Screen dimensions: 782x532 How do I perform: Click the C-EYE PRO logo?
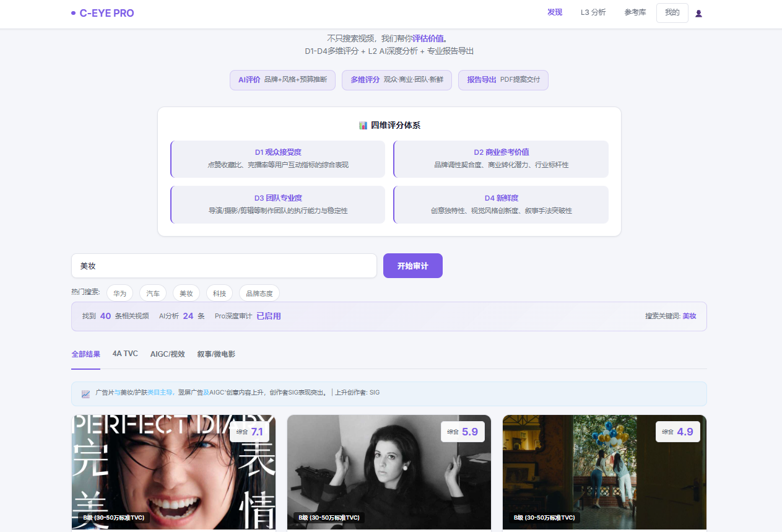(103, 13)
